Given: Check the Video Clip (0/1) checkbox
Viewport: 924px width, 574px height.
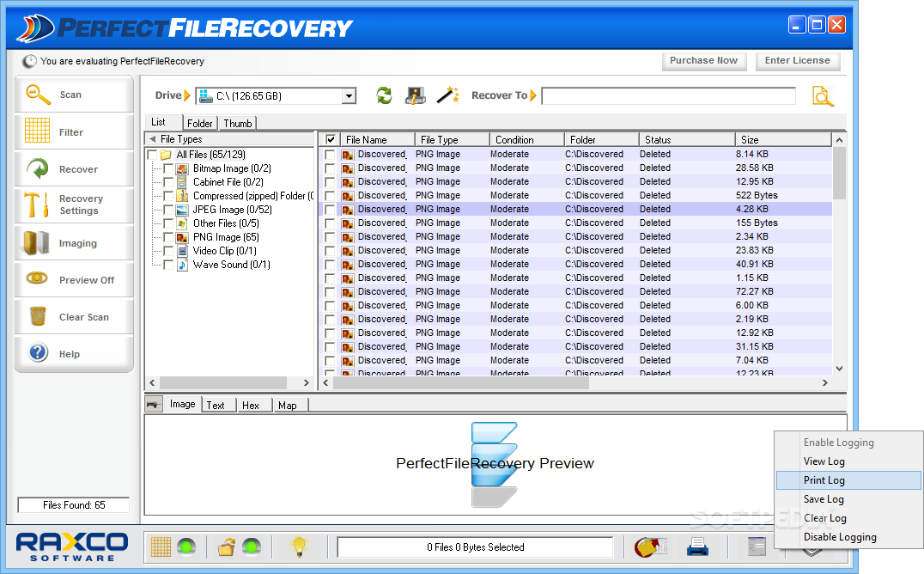Looking at the screenshot, I should (168, 251).
